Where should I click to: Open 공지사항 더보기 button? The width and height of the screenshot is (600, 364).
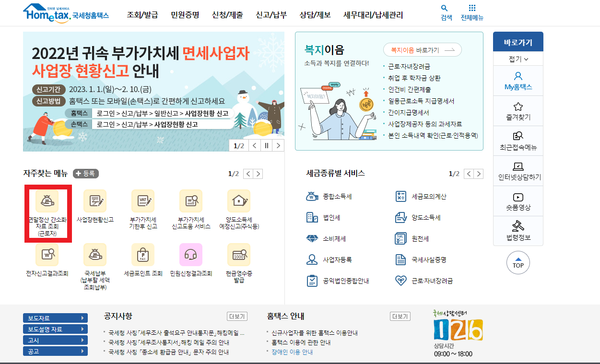click(238, 317)
